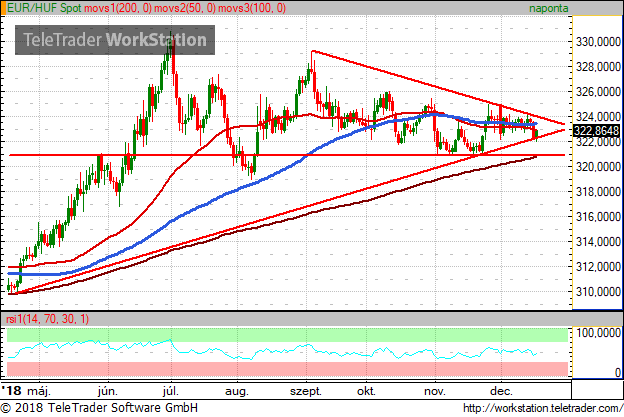The width and height of the screenshot is (624, 417).
Task: Click the szept. month label
Action: (306, 392)
